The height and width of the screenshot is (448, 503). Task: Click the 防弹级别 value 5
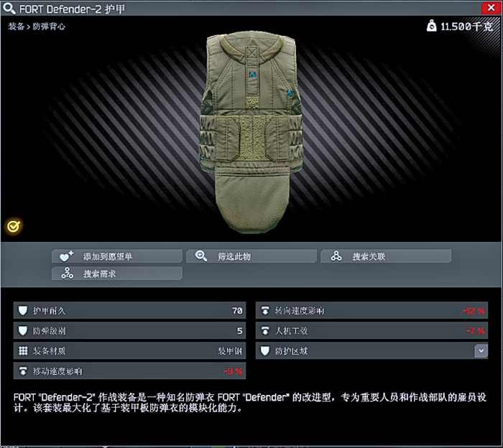[x=239, y=331]
